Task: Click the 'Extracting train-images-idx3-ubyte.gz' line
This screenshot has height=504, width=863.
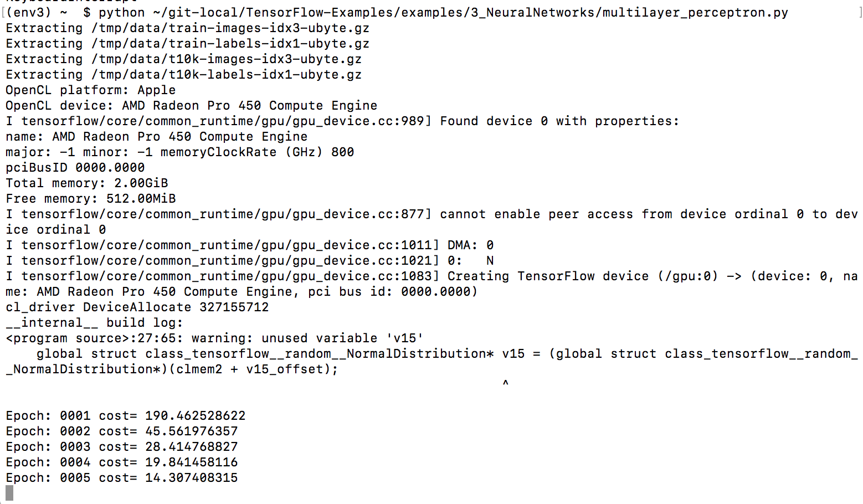Action: [188, 28]
